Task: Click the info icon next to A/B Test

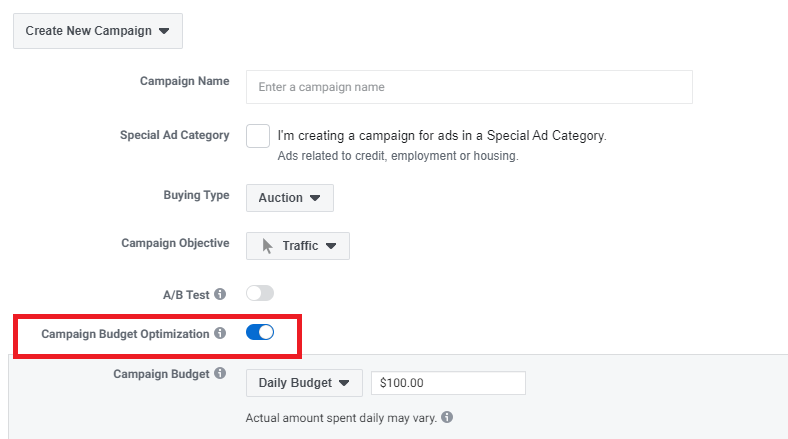Action: [220, 294]
